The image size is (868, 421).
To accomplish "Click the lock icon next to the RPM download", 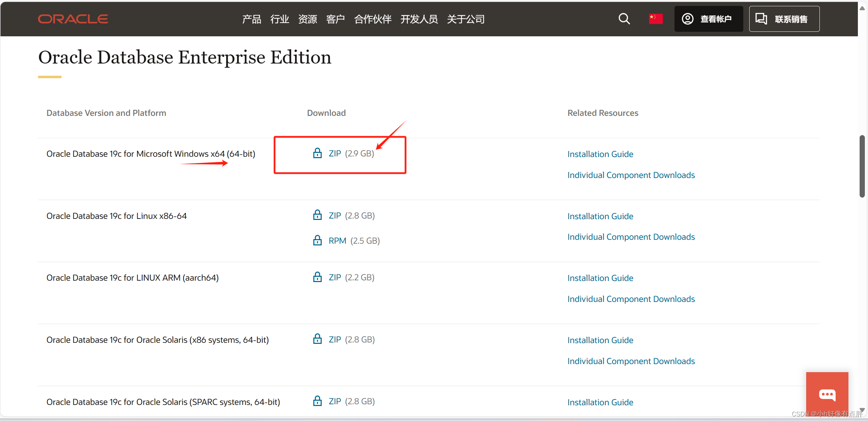I will pos(317,241).
